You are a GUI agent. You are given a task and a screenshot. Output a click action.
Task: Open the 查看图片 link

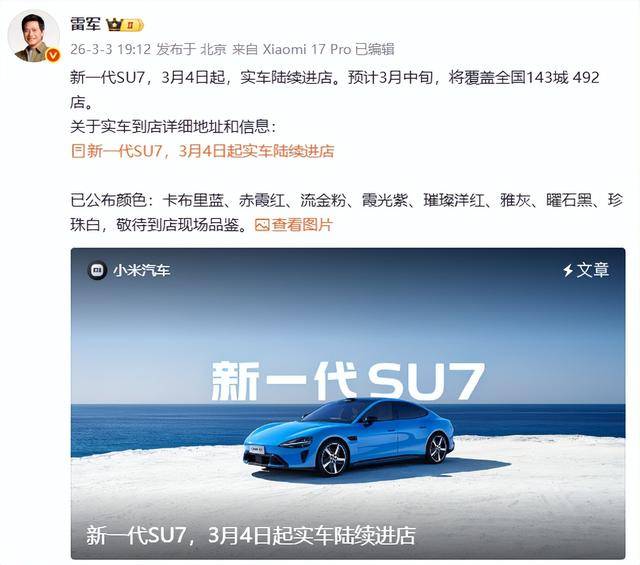tap(302, 225)
